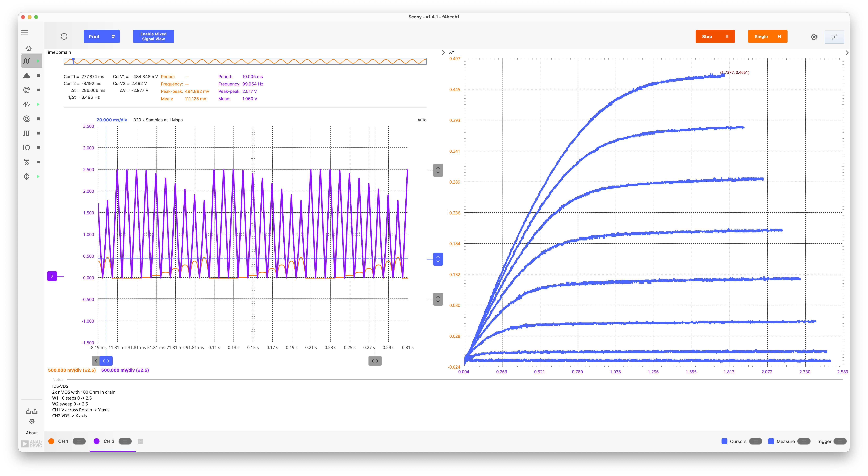Toggle the Cursors switch

click(756, 441)
